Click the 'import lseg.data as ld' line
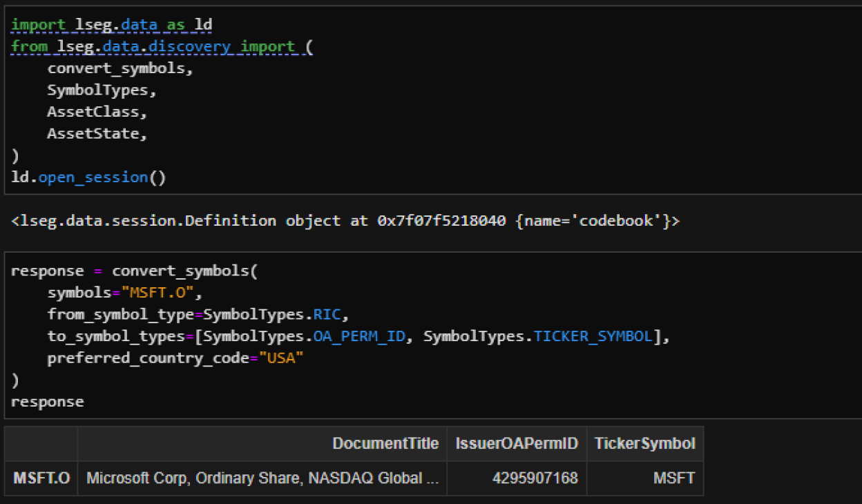This screenshot has height=504, width=862. 111,25
